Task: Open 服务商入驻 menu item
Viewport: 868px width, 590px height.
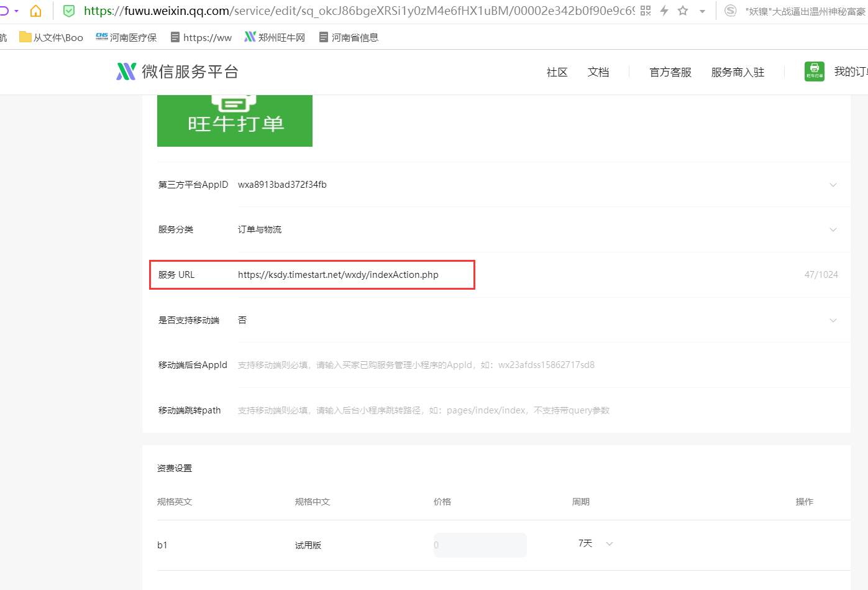Action: (738, 72)
